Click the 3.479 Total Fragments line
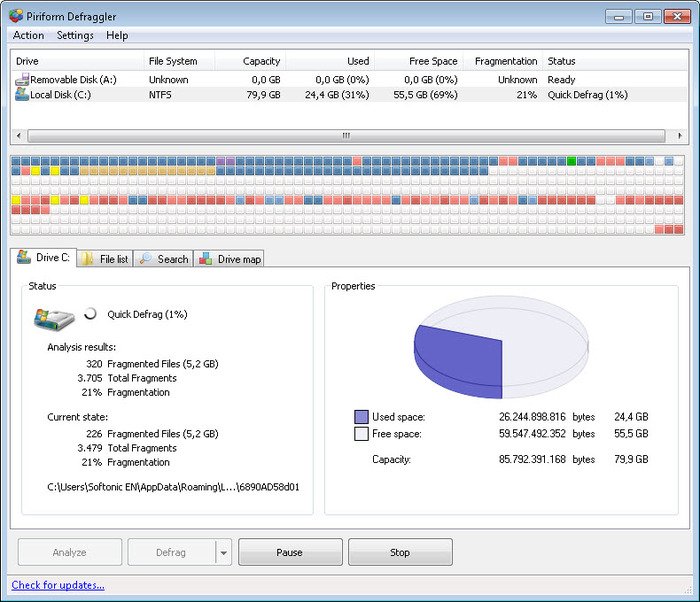700x602 pixels. pos(127,448)
